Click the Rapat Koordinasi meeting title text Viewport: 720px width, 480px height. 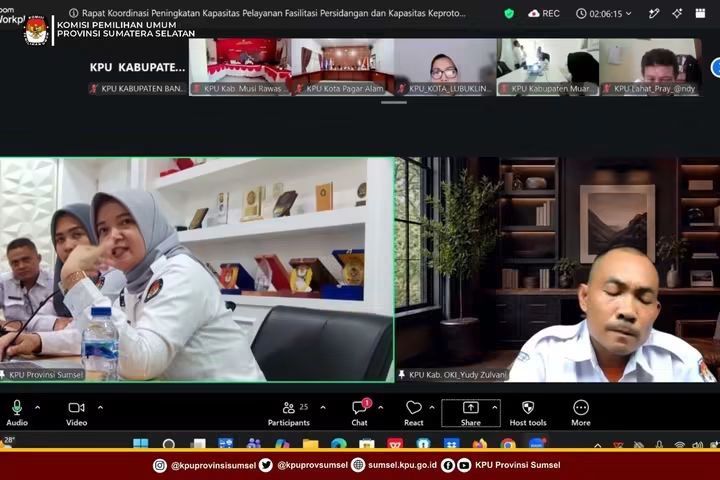[274, 13]
